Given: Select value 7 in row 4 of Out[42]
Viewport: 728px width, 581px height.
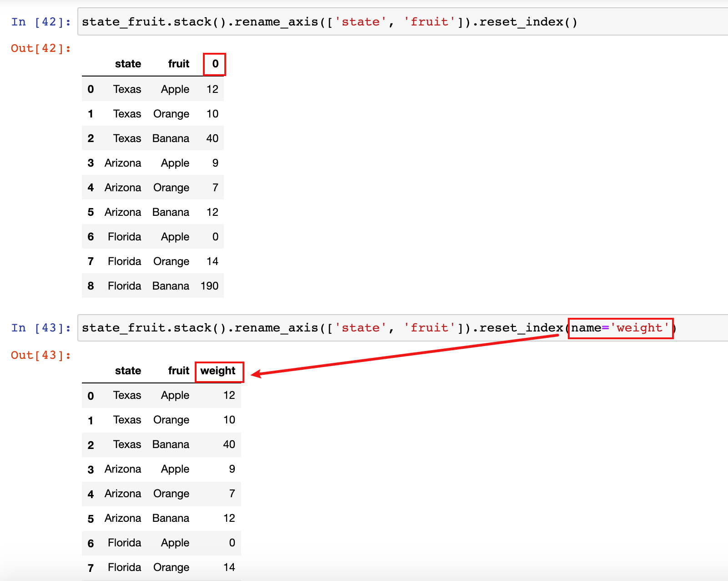Looking at the screenshot, I should click(x=215, y=188).
